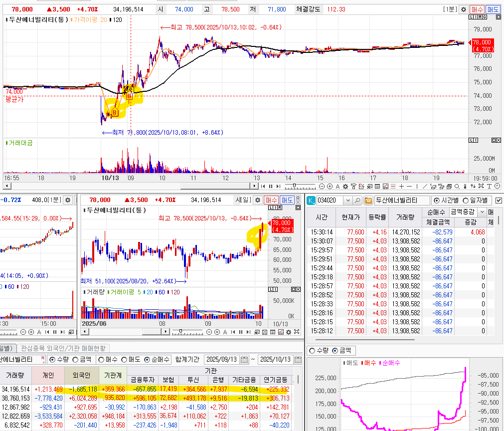Open settings gear beside [1분] in top chart header

[463, 9]
